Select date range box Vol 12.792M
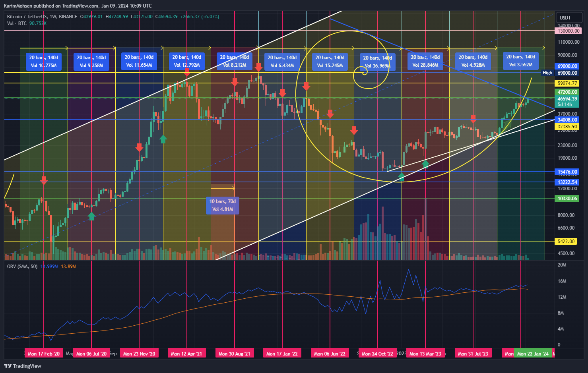588x373 pixels. pyautogui.click(x=187, y=61)
